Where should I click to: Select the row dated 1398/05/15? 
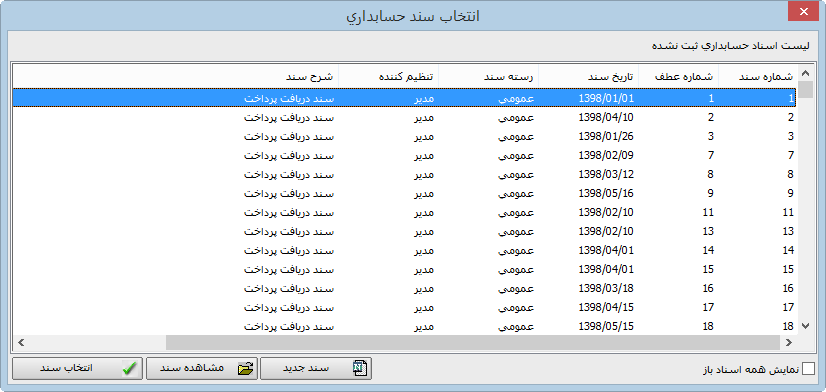click(x=405, y=326)
